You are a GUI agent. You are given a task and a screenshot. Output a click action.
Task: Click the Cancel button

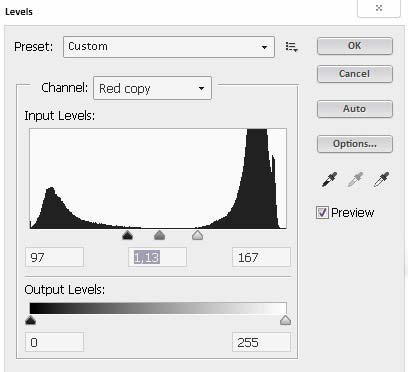pos(355,74)
